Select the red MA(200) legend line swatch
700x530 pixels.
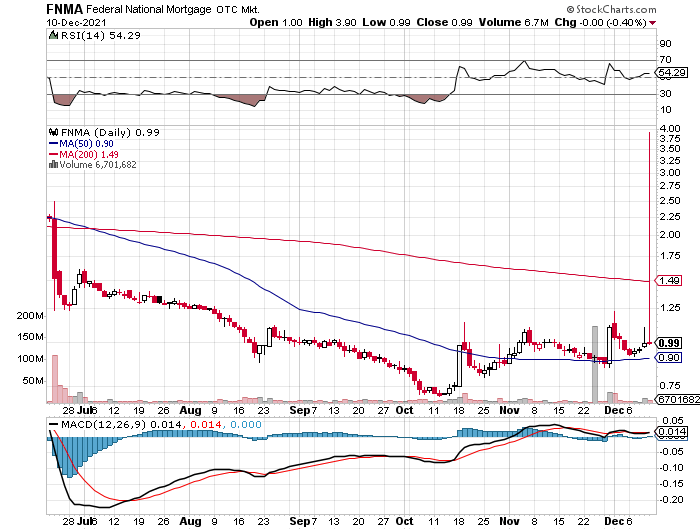point(53,154)
